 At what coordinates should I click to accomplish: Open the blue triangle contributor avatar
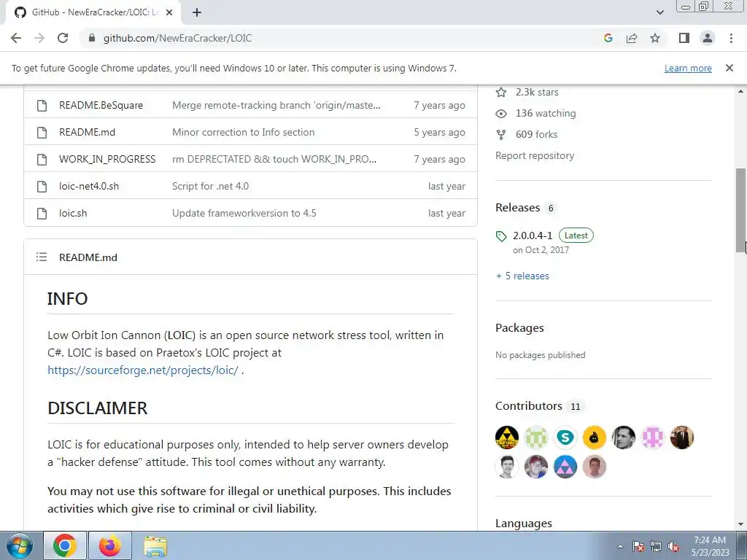point(565,467)
